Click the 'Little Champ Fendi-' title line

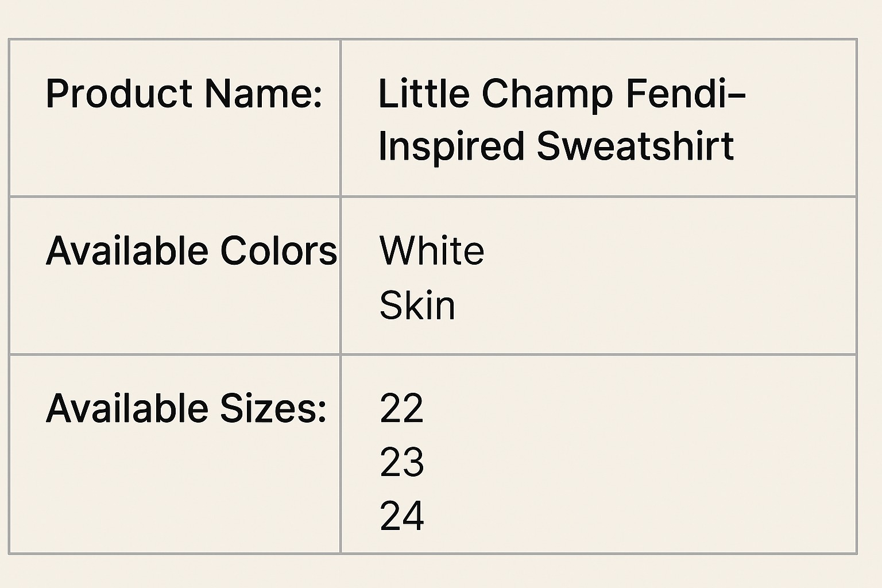click(562, 94)
